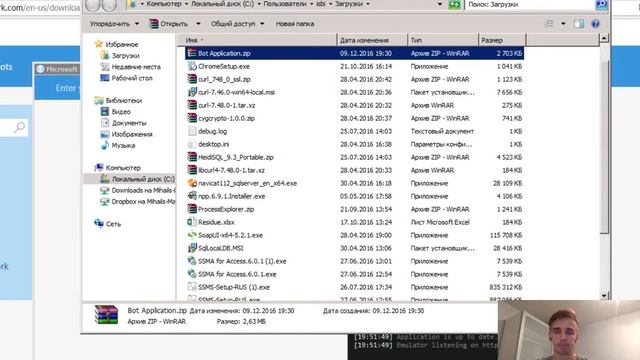Expand Загрузки breadcrumb arrow
Viewport: 640px width, 360px height.
click(x=368, y=4)
